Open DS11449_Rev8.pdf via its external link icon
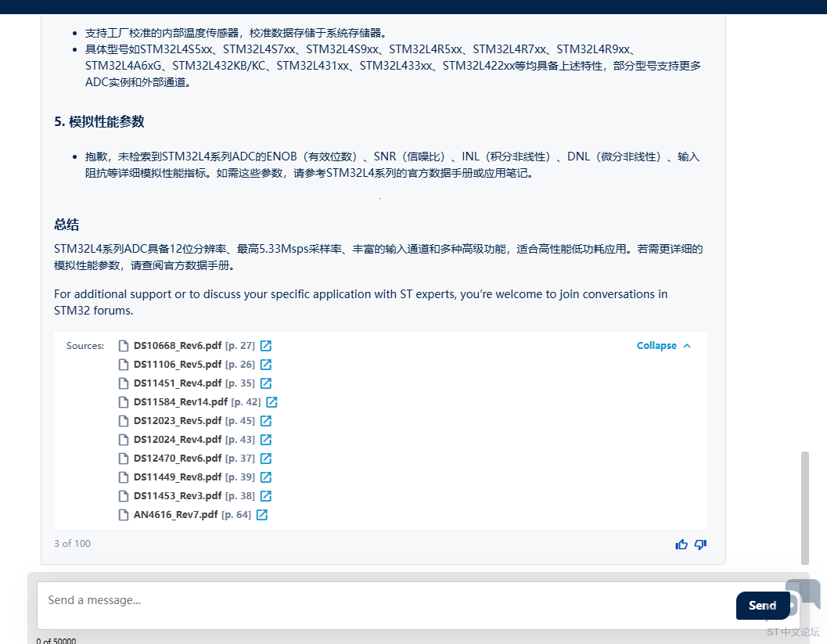The width and height of the screenshot is (827, 644). pos(266,477)
